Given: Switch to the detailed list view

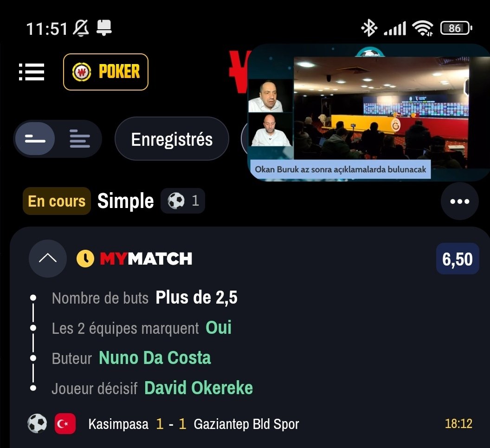Looking at the screenshot, I should click(80, 138).
